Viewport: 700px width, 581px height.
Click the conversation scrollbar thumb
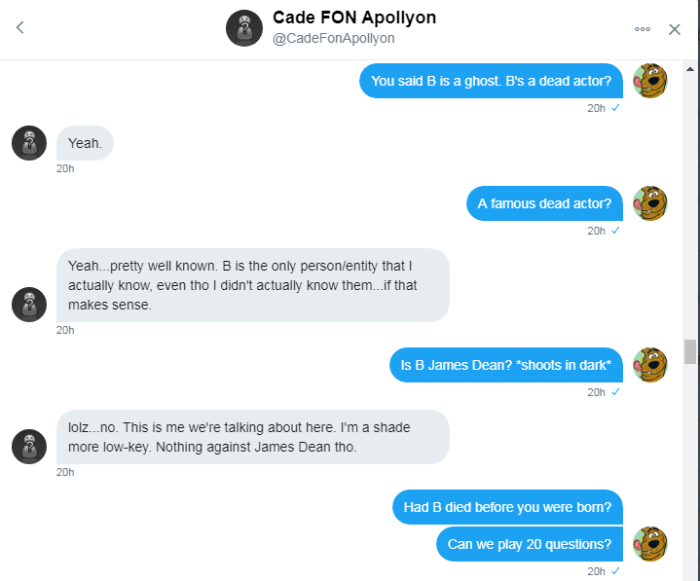(689, 351)
